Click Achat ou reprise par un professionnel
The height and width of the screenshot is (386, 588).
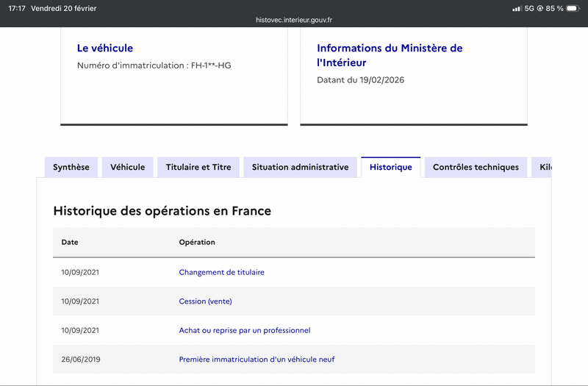245,331
